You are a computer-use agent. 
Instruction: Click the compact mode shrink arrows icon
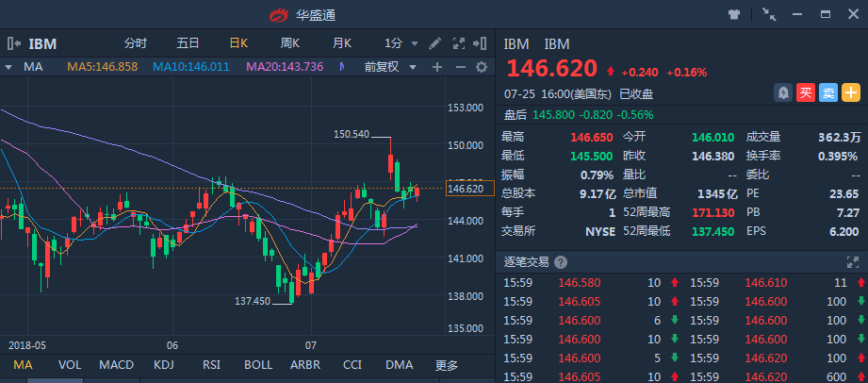(769, 15)
